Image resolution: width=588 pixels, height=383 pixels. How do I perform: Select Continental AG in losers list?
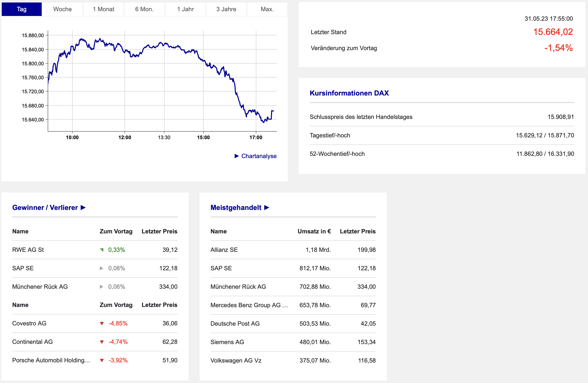(x=32, y=342)
